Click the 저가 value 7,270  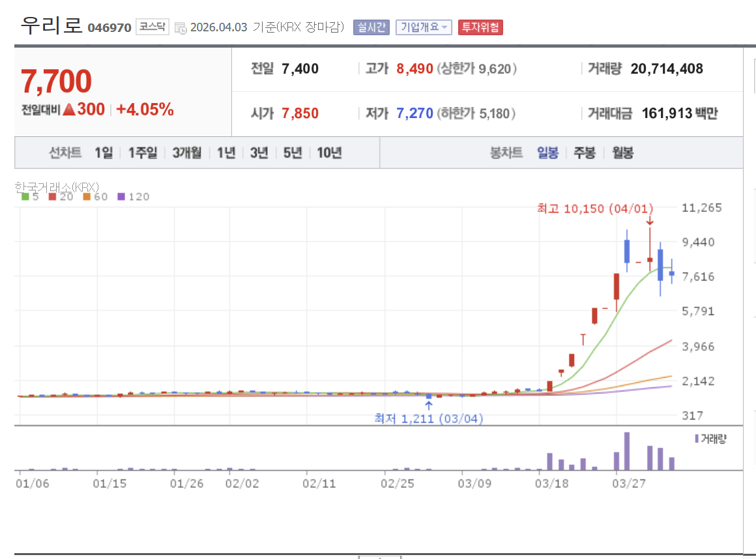tap(414, 113)
